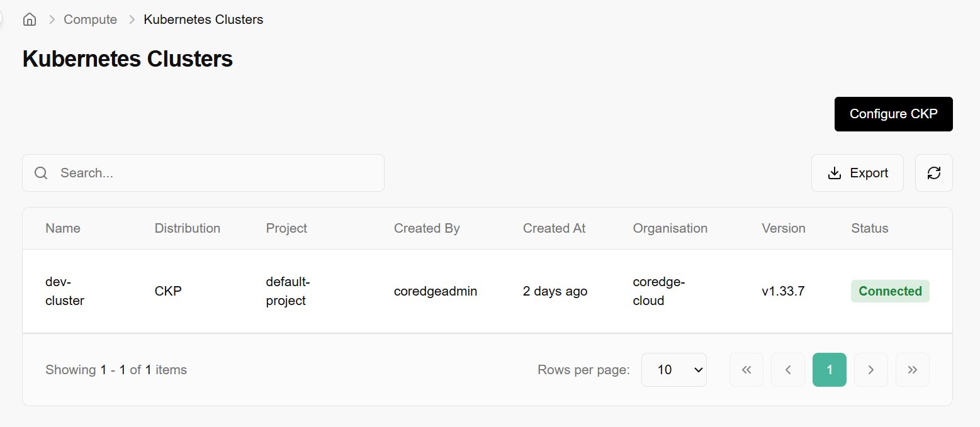This screenshot has height=427, width=980.
Task: Click the refresh icon button
Action: pos(933,173)
